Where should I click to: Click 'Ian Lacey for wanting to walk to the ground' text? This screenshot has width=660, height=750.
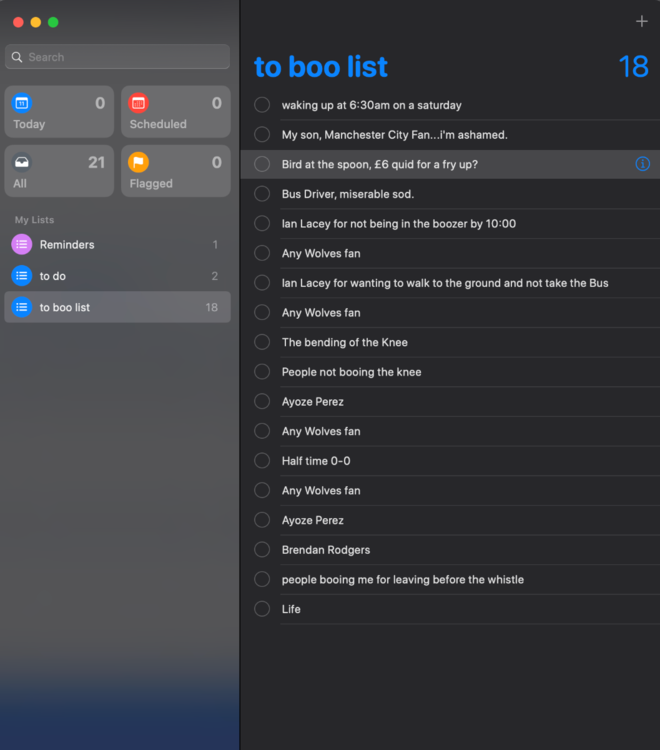click(x=445, y=283)
